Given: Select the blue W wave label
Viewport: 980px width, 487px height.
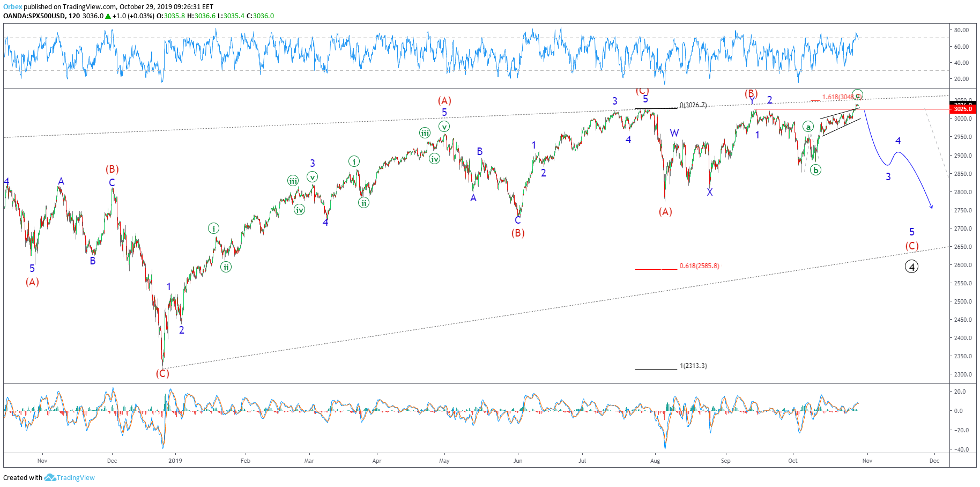Looking at the screenshot, I should 674,133.
